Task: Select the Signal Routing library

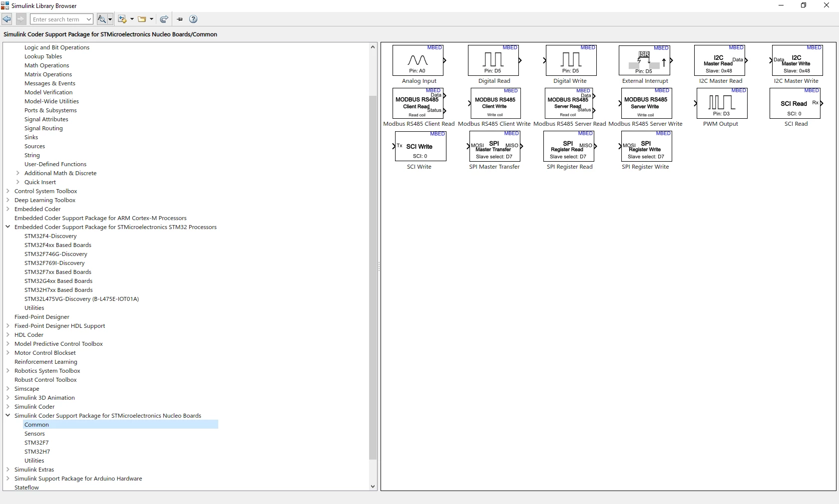Action: point(43,128)
